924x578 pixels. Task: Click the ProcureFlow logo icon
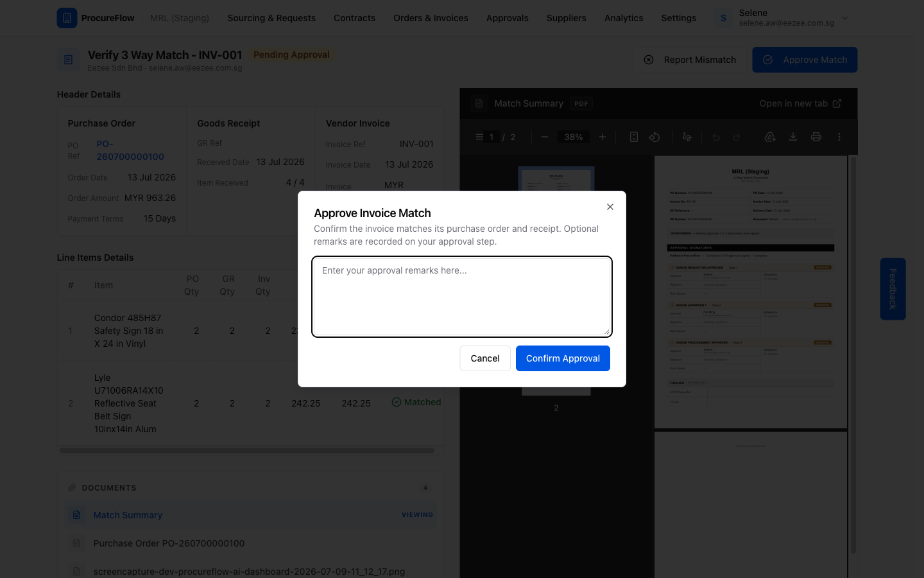(67, 18)
